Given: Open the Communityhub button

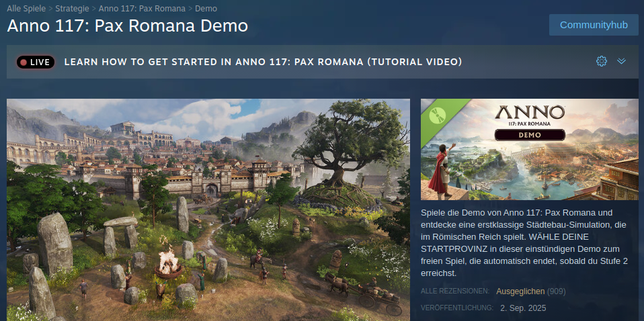Looking at the screenshot, I should [x=594, y=25].
